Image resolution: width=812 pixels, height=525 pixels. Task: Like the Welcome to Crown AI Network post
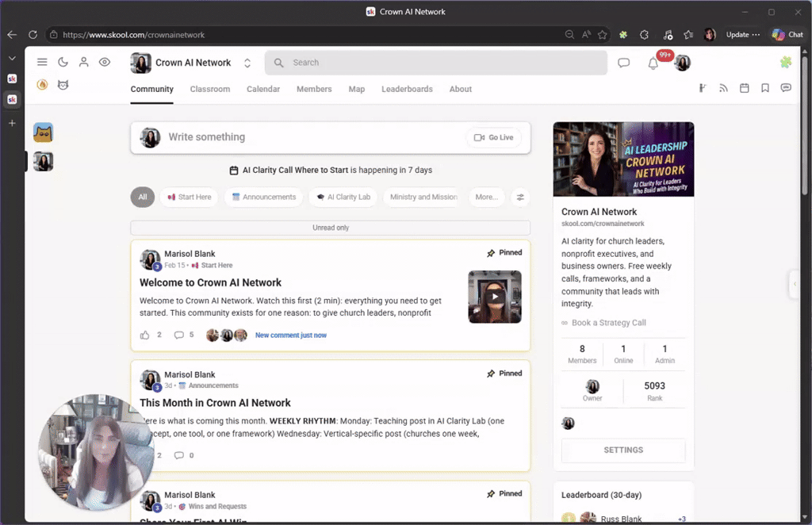144,335
